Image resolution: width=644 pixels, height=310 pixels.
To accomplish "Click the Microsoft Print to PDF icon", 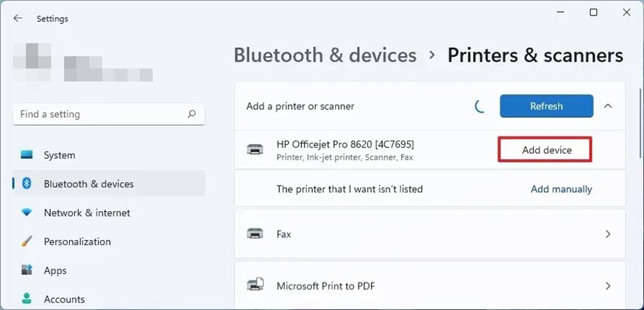I will [255, 286].
